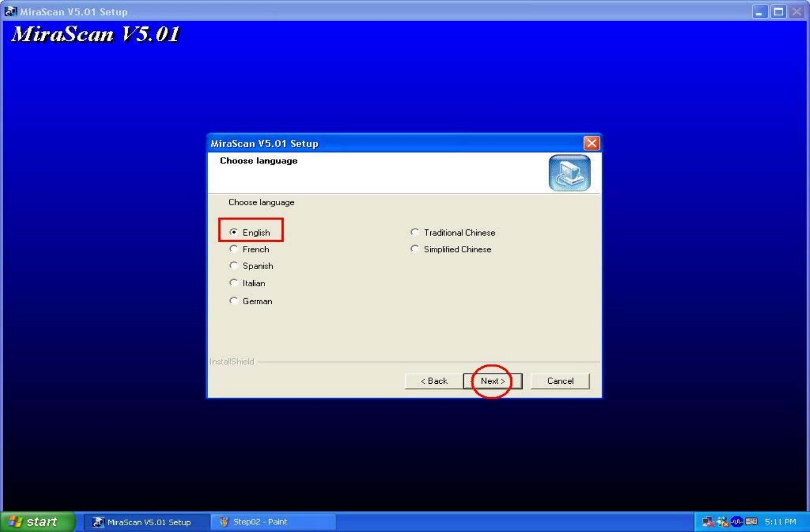Click the MiraScan icon in main title bar
This screenshot has width=810, height=532.
pyautogui.click(x=10, y=11)
